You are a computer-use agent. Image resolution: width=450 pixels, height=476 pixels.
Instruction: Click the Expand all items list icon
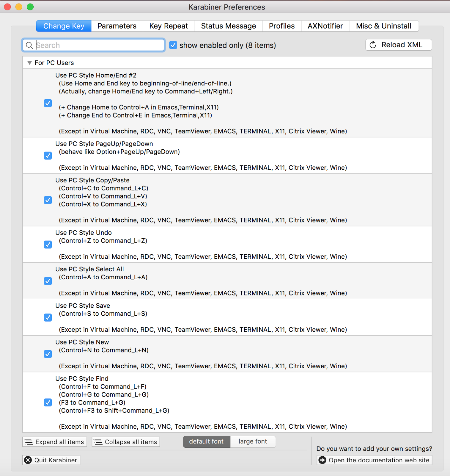tap(29, 442)
